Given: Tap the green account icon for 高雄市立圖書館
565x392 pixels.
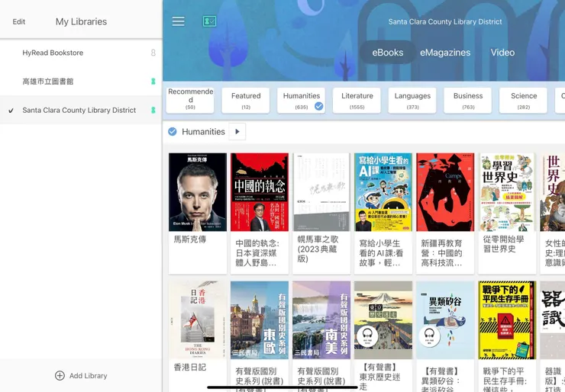Looking at the screenshot, I should coord(153,82).
